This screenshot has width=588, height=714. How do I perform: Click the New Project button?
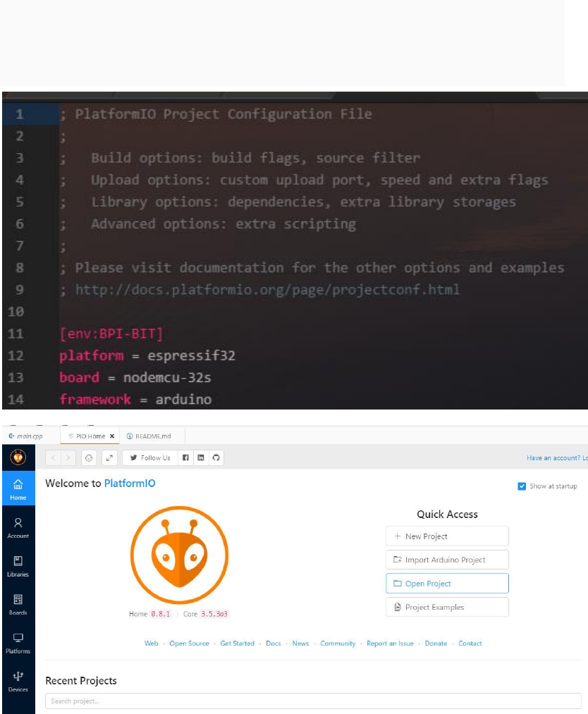[447, 536]
